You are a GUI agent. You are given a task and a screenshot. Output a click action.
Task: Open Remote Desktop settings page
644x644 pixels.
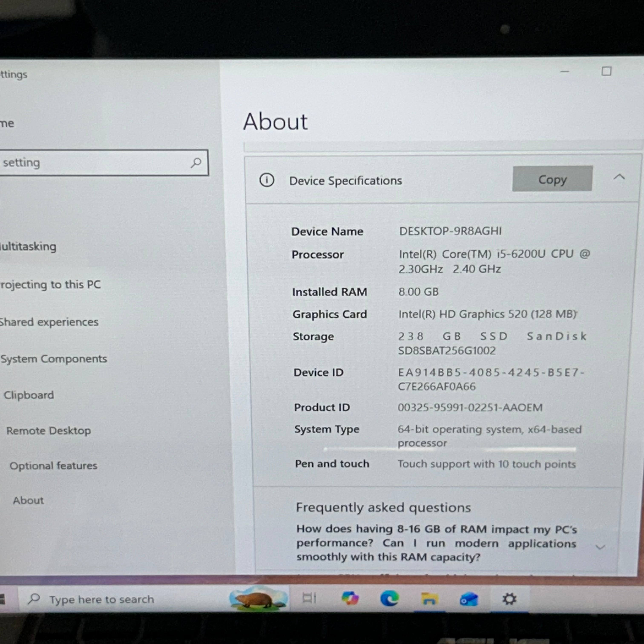coord(49,431)
